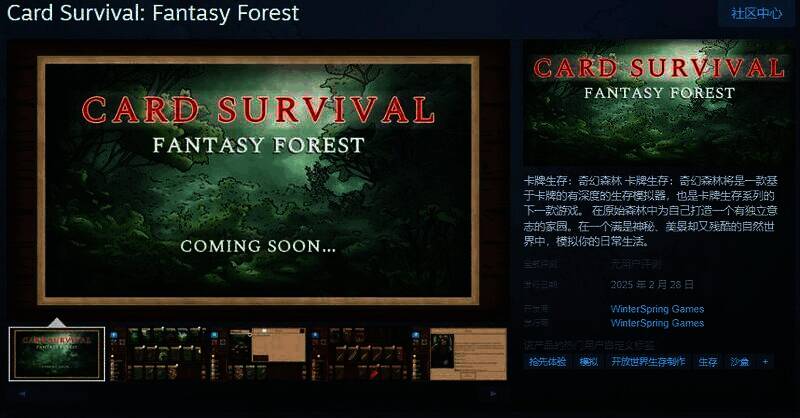Viewport: 800px width, 418px height.
Task: Click the publisher link WinterSpring Games
Action: tap(657, 324)
